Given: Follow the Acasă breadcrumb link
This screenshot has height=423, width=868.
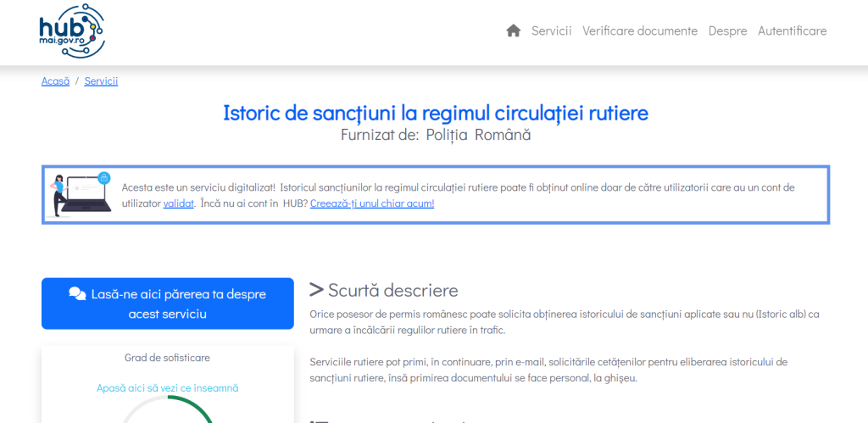Looking at the screenshot, I should coord(55,81).
